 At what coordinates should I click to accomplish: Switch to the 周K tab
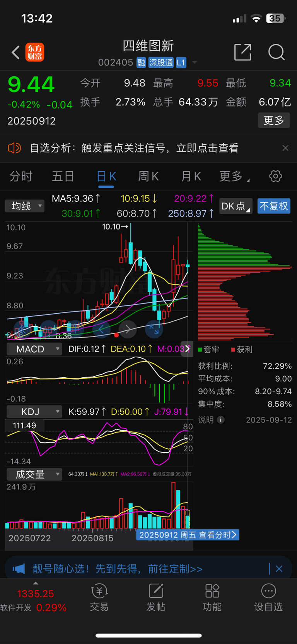coord(148,177)
